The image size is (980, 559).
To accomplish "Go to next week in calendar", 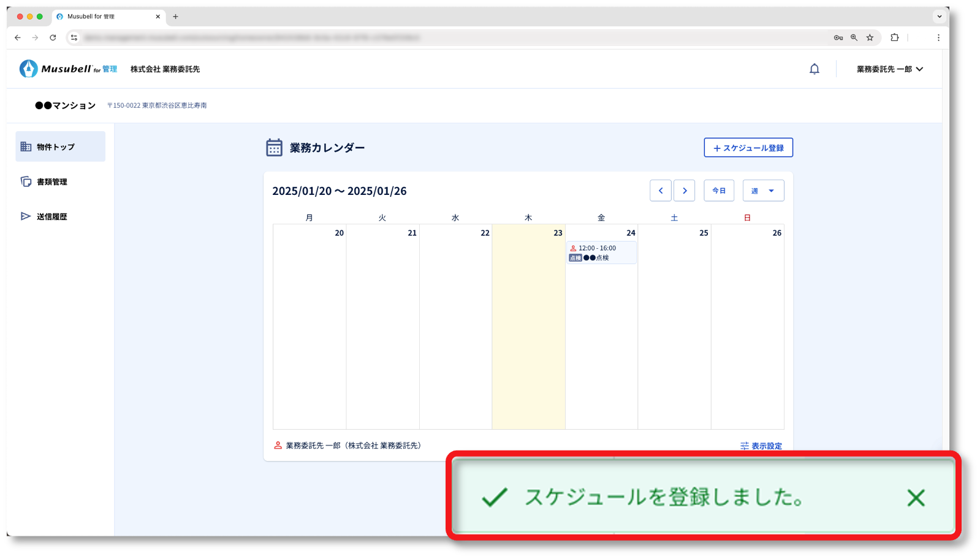I will coord(684,191).
